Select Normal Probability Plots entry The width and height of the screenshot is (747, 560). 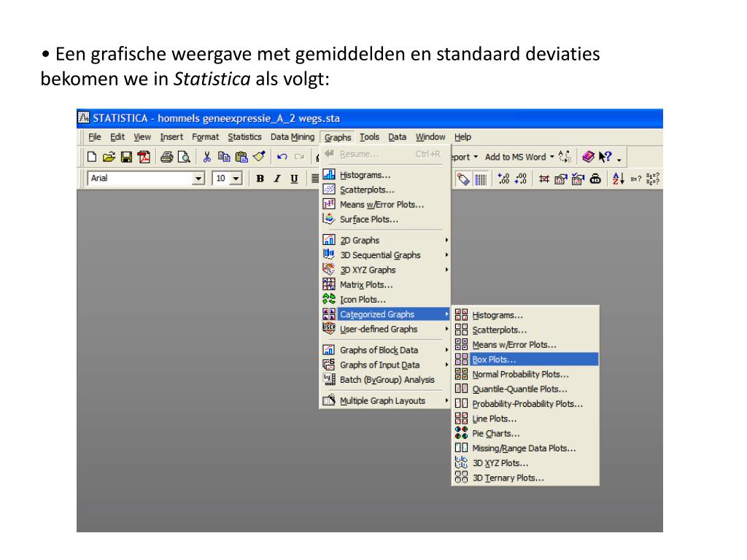525,374
